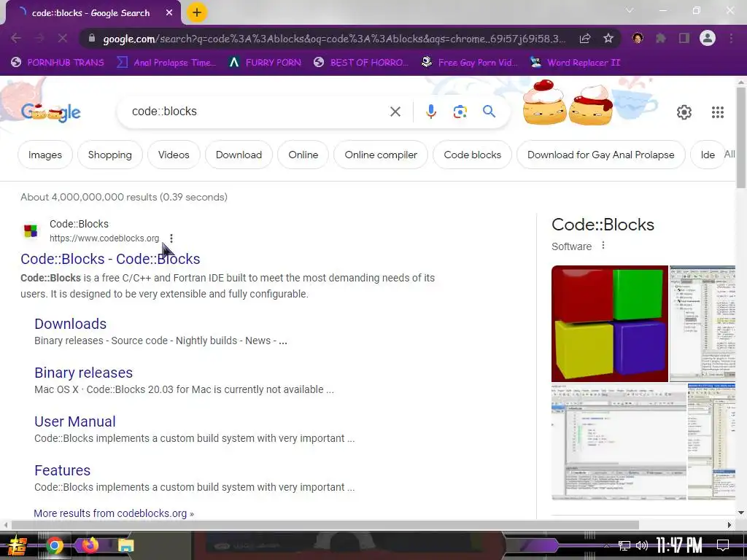747x560 pixels.
Task: Open the Binary releases sitelink
Action: pyautogui.click(x=83, y=373)
